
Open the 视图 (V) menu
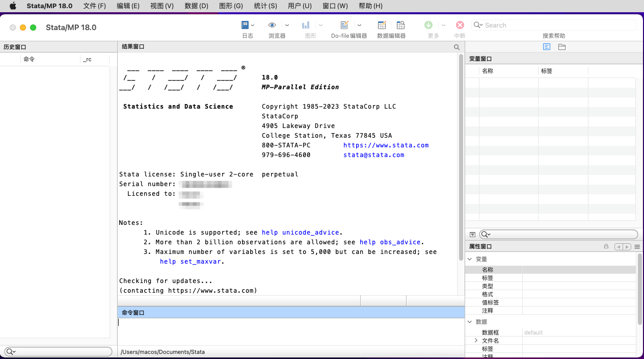point(162,6)
